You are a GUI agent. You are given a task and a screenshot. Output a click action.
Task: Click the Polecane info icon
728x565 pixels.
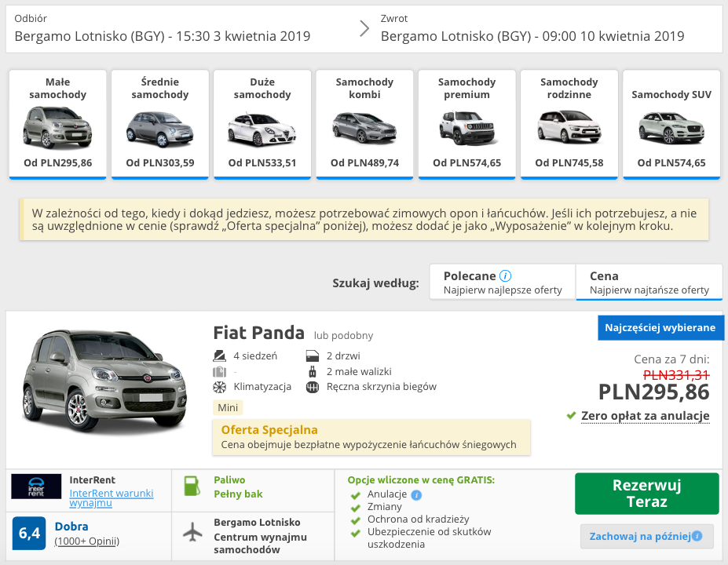(x=505, y=276)
